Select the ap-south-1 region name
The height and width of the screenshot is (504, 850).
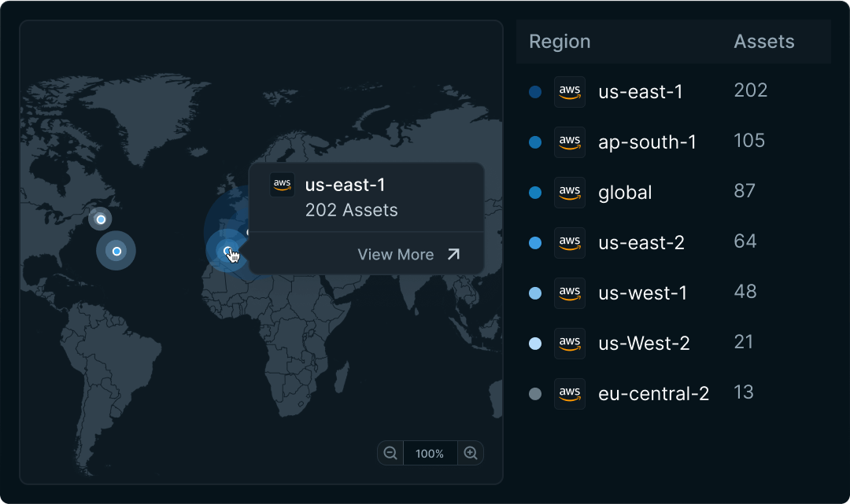point(647,142)
